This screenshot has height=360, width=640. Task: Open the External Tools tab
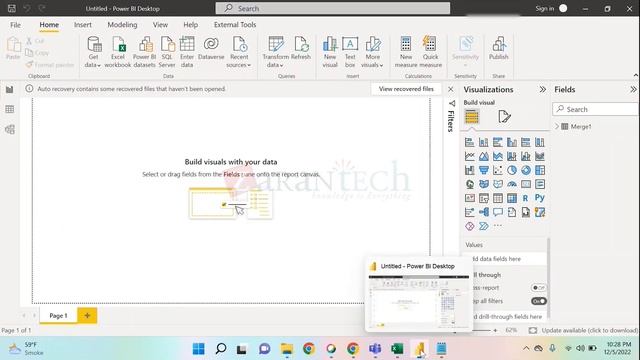(x=235, y=25)
